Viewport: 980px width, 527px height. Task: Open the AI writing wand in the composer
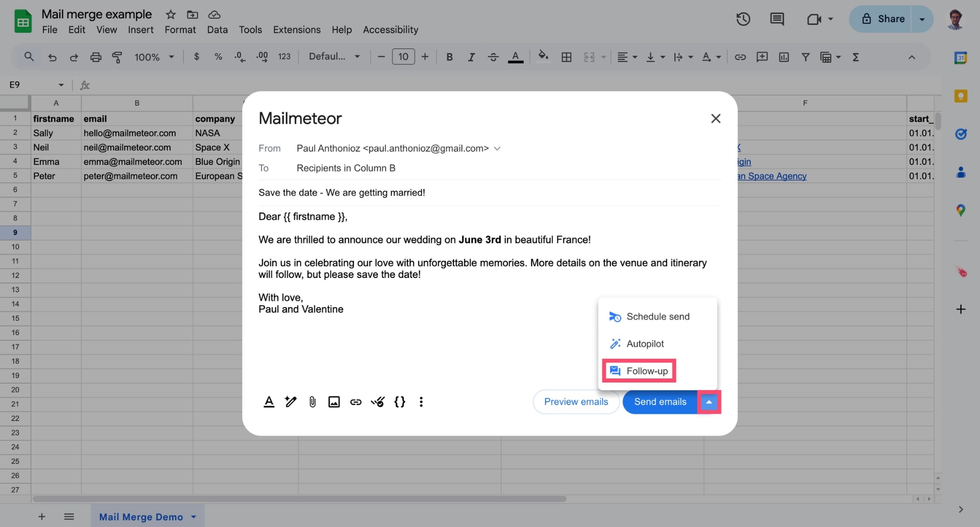[290, 402]
